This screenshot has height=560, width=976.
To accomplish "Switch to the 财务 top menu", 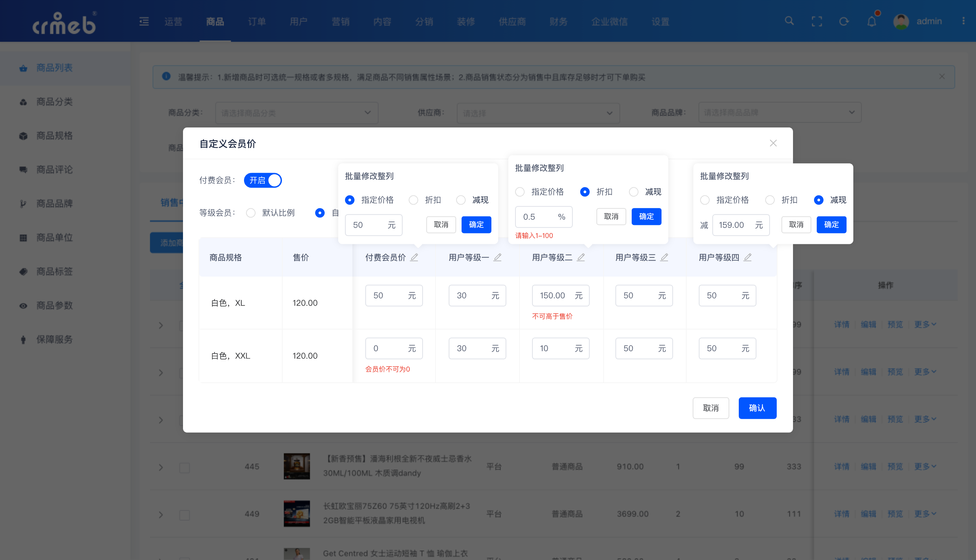I will 558,22.
